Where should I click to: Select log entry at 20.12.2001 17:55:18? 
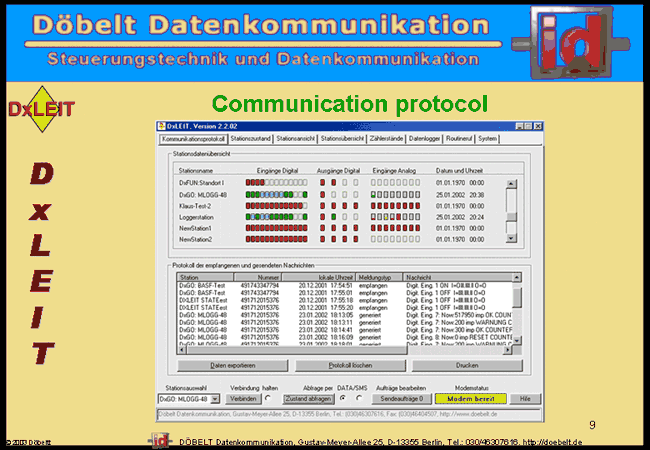coord(344,300)
